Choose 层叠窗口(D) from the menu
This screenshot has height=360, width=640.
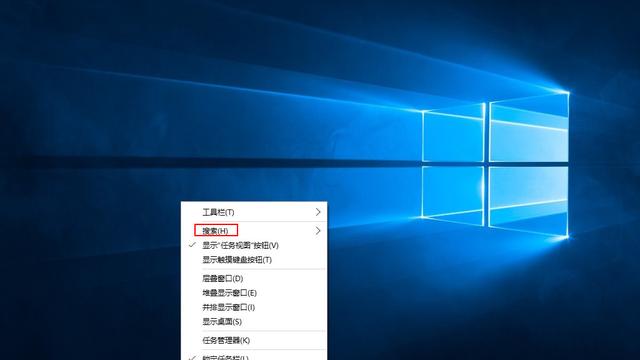(x=254, y=278)
